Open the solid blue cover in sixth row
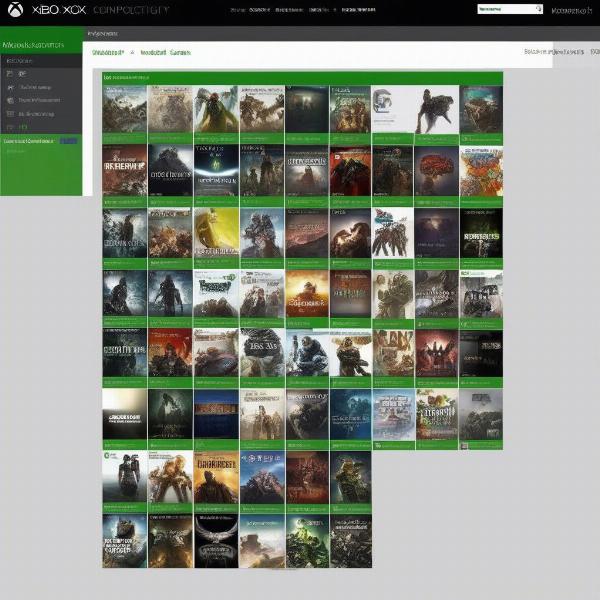600x600 pixels. coord(216,414)
